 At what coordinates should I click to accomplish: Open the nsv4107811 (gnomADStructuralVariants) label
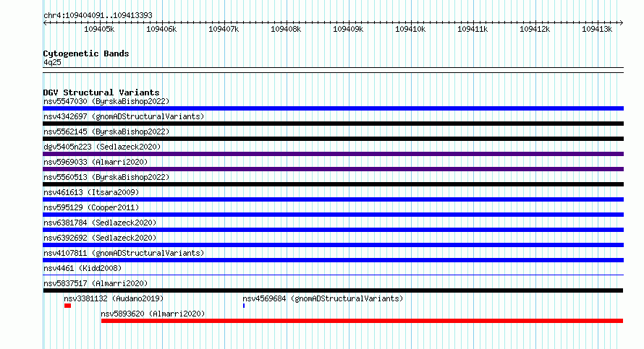tap(124, 253)
